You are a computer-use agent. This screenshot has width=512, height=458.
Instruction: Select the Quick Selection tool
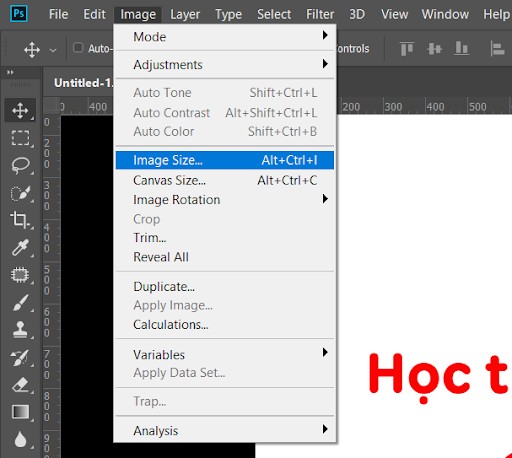pyautogui.click(x=20, y=193)
